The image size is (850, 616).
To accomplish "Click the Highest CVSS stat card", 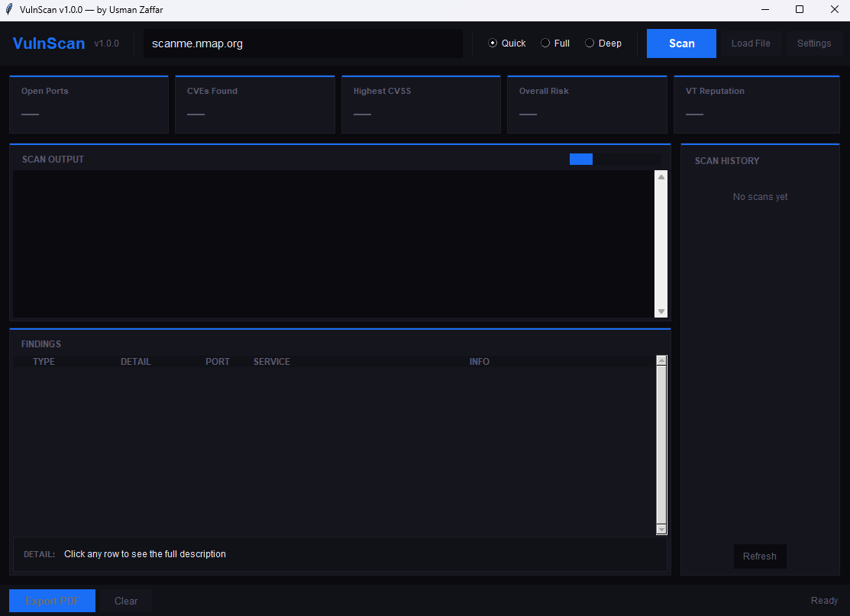I will coord(421,105).
